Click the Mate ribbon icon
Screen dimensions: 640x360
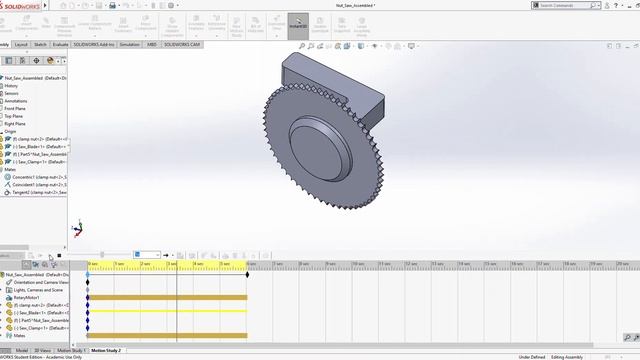click(x=46, y=22)
